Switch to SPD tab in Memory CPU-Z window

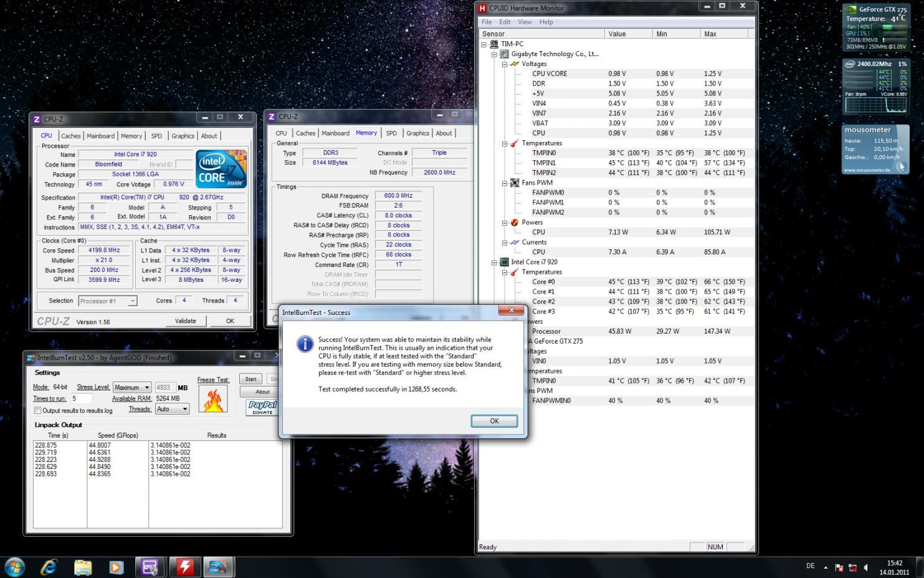pos(391,133)
